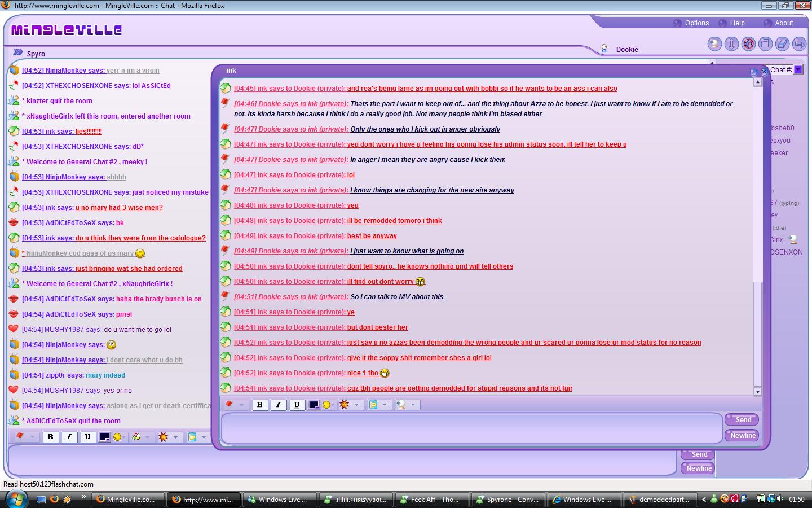Click Newline button in main room
This screenshot has width=812, height=508.
pos(698,468)
